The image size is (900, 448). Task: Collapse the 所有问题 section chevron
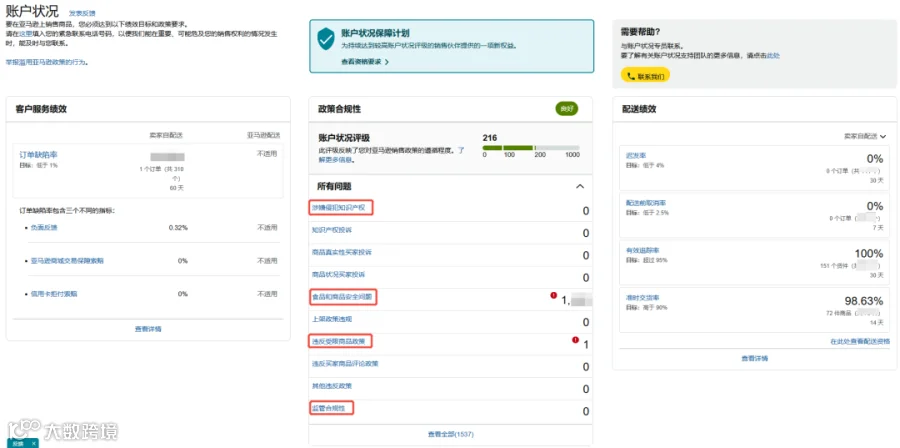(x=580, y=186)
